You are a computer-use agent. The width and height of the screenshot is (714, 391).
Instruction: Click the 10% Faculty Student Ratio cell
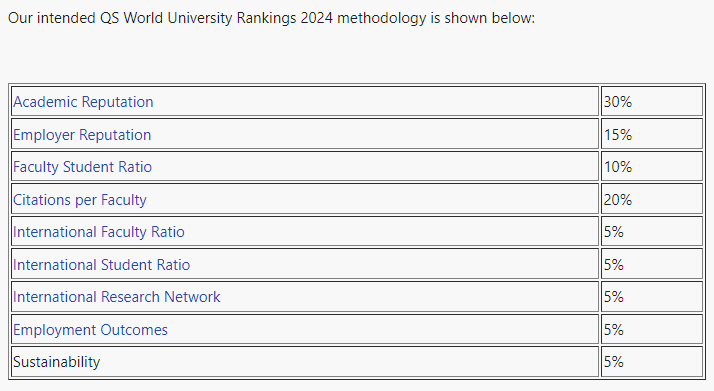click(652, 167)
